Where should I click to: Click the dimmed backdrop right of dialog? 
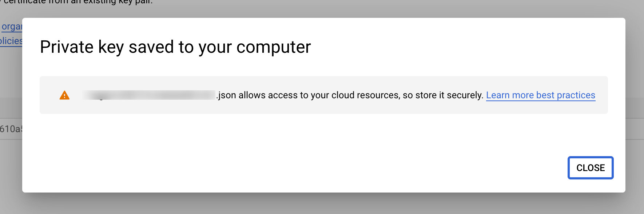[x=635, y=109]
